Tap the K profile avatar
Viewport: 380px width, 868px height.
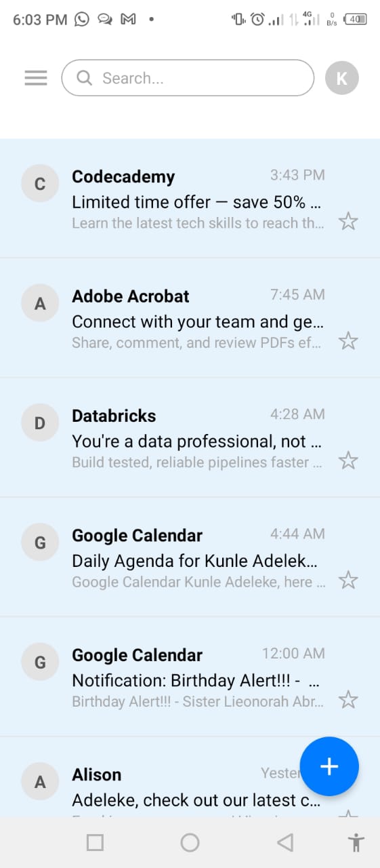click(342, 78)
